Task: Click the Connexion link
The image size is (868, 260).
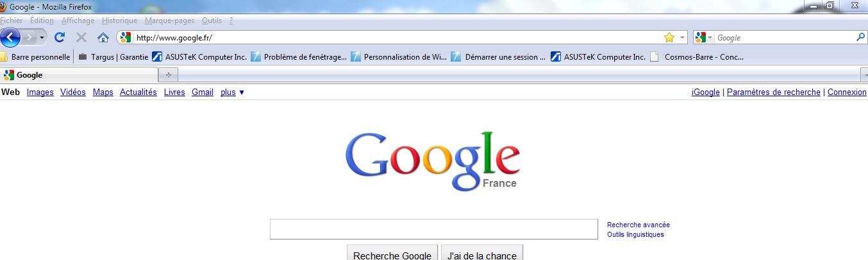Action: pos(847,92)
